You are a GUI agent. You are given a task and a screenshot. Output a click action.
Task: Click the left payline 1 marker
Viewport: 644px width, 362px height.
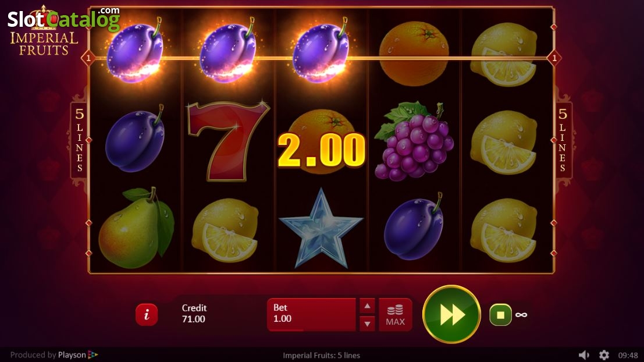pyautogui.click(x=88, y=58)
